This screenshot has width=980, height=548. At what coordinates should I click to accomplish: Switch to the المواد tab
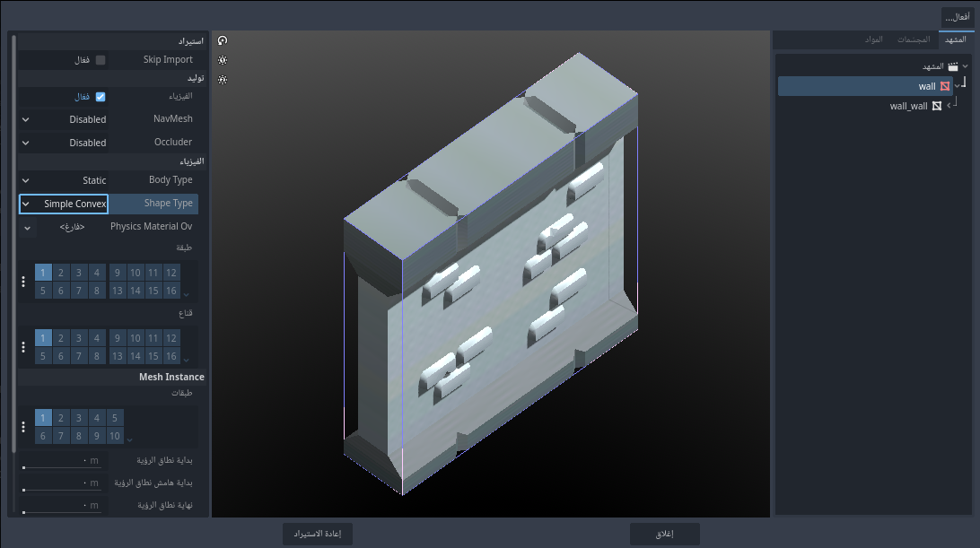873,39
